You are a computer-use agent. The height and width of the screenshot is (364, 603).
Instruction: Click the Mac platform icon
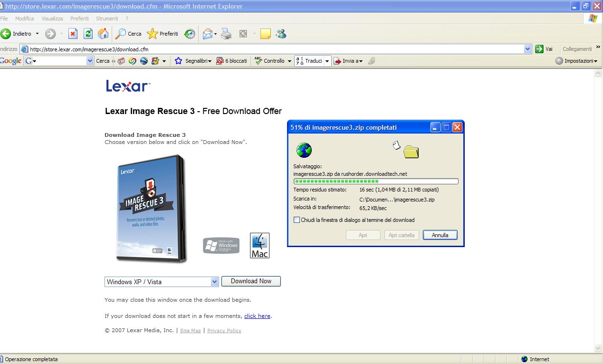[x=260, y=246]
